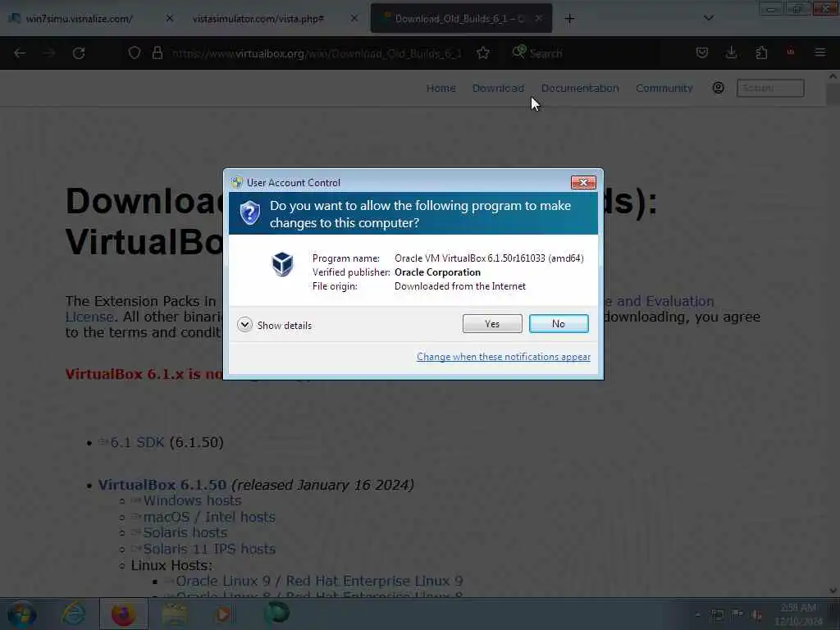Viewport: 840px width, 630px height.
Task: Open Oracle Linux 9 / Red Hat Enterprise Linux 9 link
Action: pos(319,582)
